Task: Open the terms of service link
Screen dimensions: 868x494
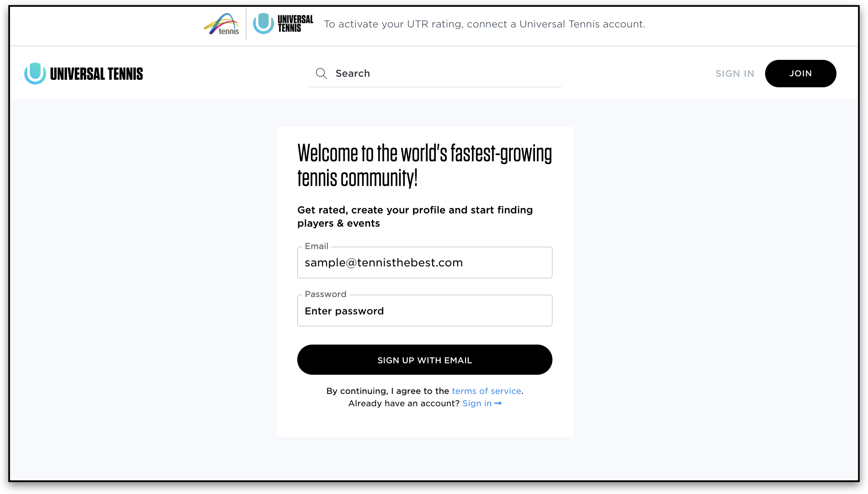Action: point(486,391)
